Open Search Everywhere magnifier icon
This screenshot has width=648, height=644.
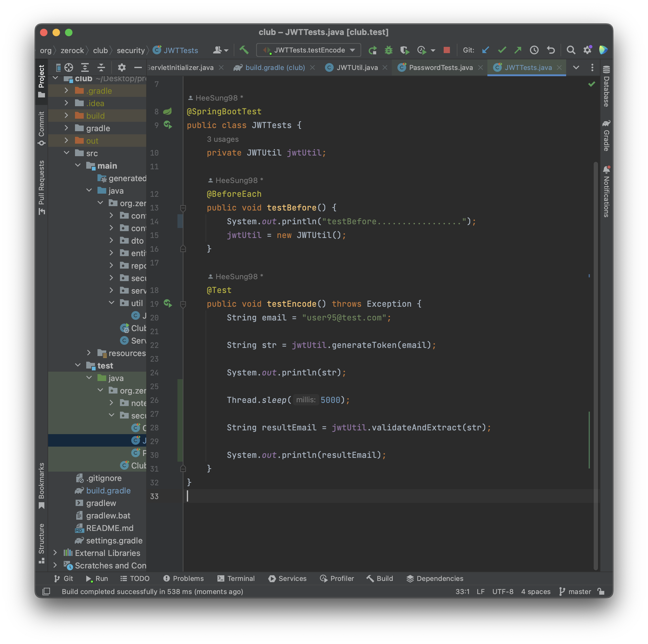click(571, 50)
